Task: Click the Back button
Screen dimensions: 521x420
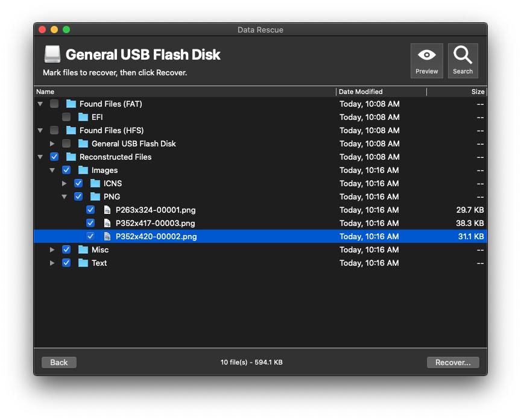Action: click(59, 362)
